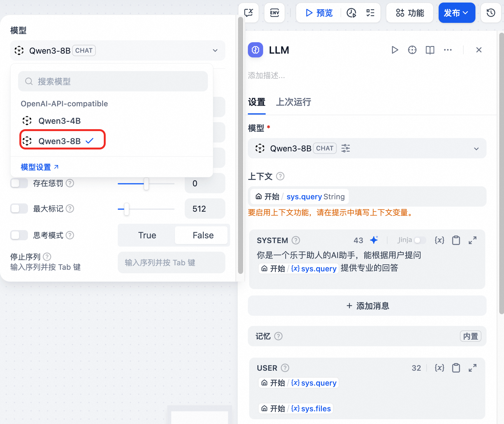
Task: Select the context variable sys.query String
Action: tap(300, 196)
